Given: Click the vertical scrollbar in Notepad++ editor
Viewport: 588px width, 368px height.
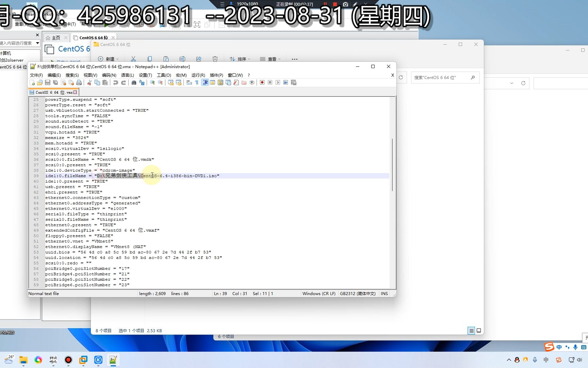Looking at the screenshot, I should coord(393,165).
